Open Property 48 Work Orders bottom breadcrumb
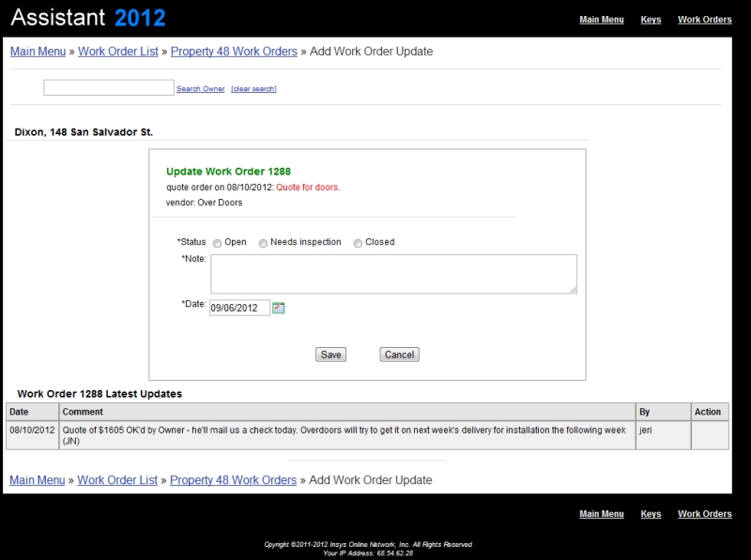The image size is (751, 560). (233, 480)
